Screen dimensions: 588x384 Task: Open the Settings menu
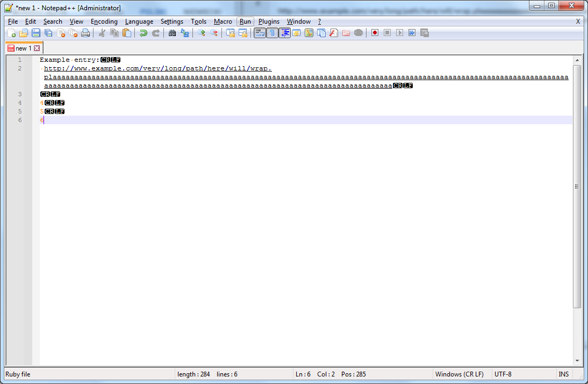[172, 22]
